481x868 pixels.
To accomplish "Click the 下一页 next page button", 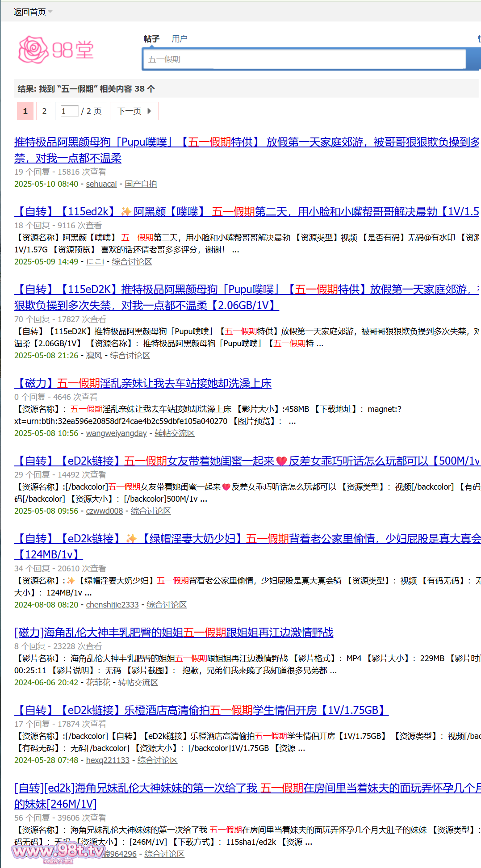I will point(134,111).
